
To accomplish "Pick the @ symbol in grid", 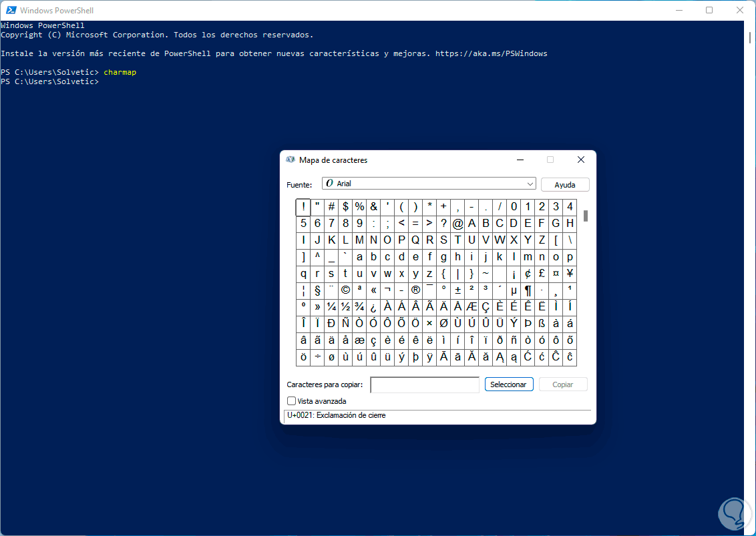I will [457, 224].
